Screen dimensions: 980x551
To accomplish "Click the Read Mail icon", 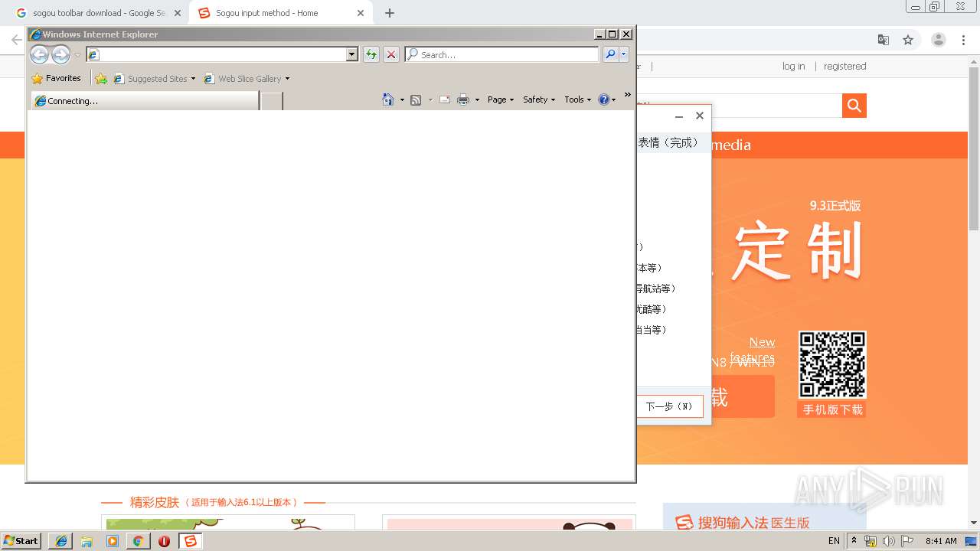I will coord(445,99).
